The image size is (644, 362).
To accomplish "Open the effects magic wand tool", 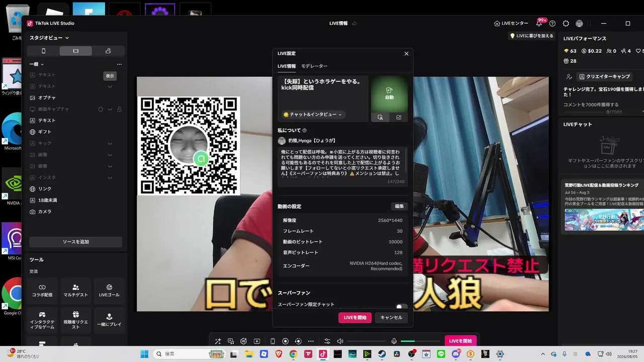I will click(x=218, y=341).
